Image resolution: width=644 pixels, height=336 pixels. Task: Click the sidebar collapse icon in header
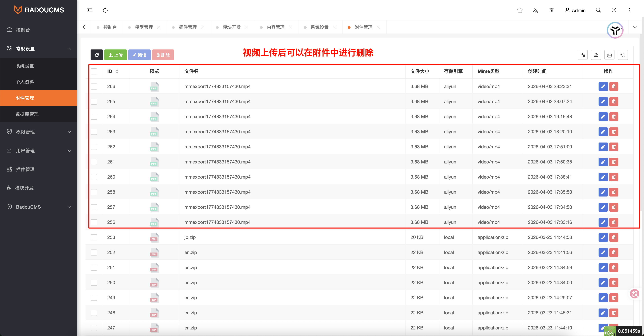coord(90,10)
